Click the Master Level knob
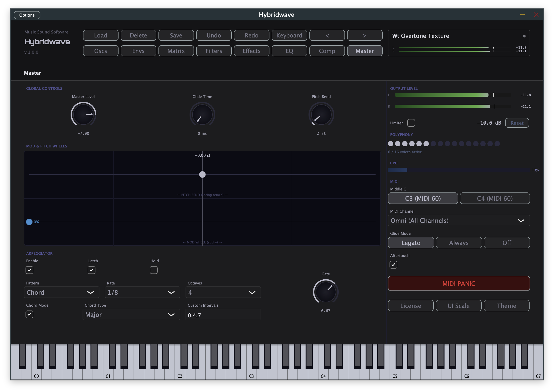The height and width of the screenshot is (392, 554). (83, 114)
